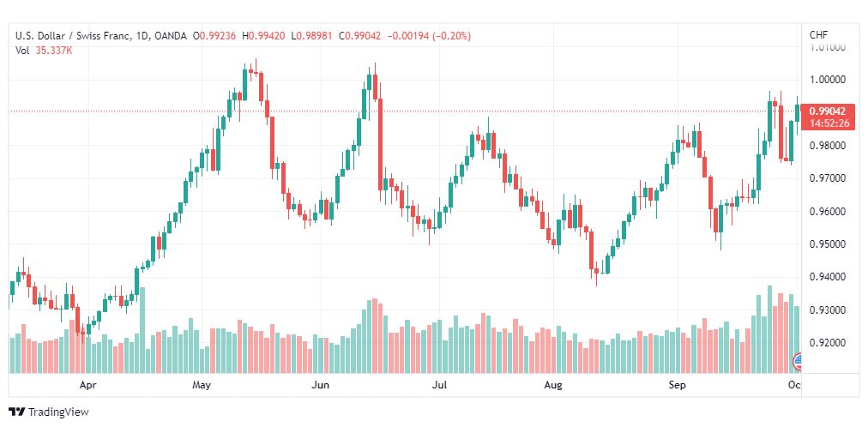Screen dimensions: 868x427
Task: Click the 1.00000 price axis label
Action: pyautogui.click(x=829, y=80)
